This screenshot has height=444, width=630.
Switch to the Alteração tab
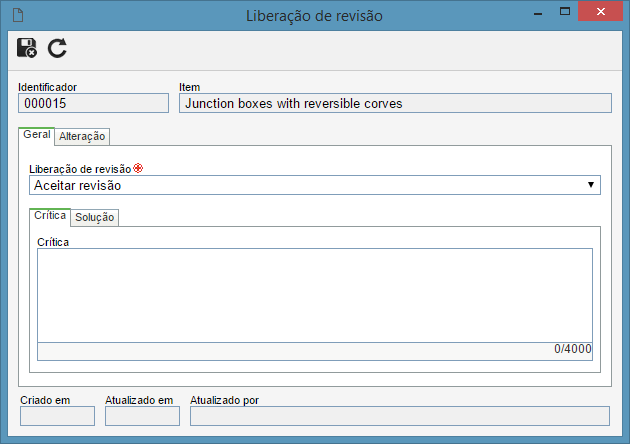click(x=82, y=137)
